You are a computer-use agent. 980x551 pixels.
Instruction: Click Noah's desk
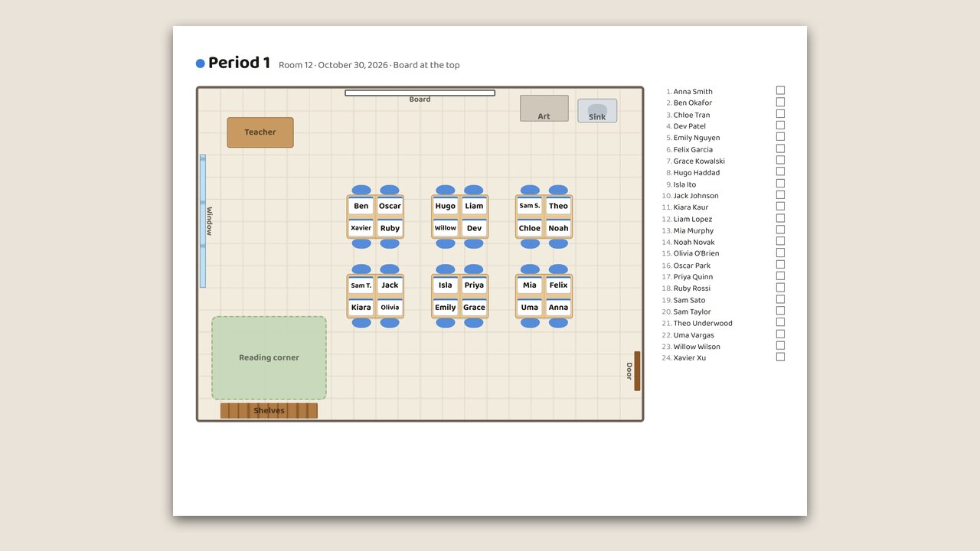click(558, 228)
